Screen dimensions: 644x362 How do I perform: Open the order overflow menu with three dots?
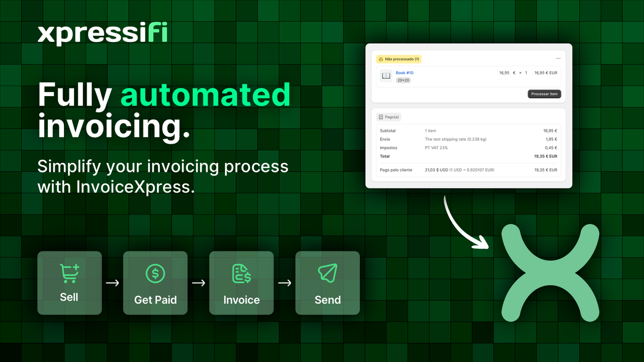[x=557, y=58]
